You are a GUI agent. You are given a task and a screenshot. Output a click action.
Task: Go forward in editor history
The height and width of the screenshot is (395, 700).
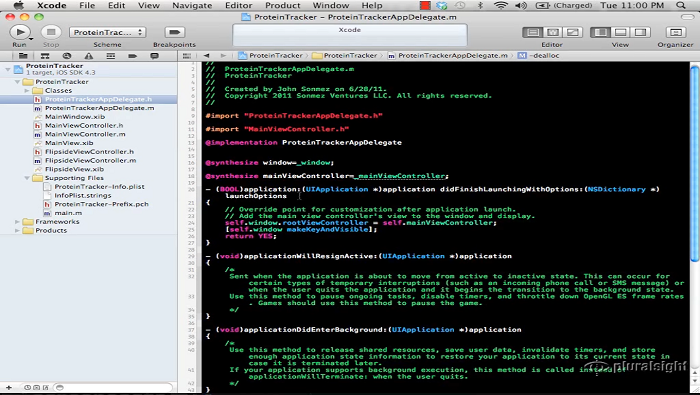coord(223,56)
